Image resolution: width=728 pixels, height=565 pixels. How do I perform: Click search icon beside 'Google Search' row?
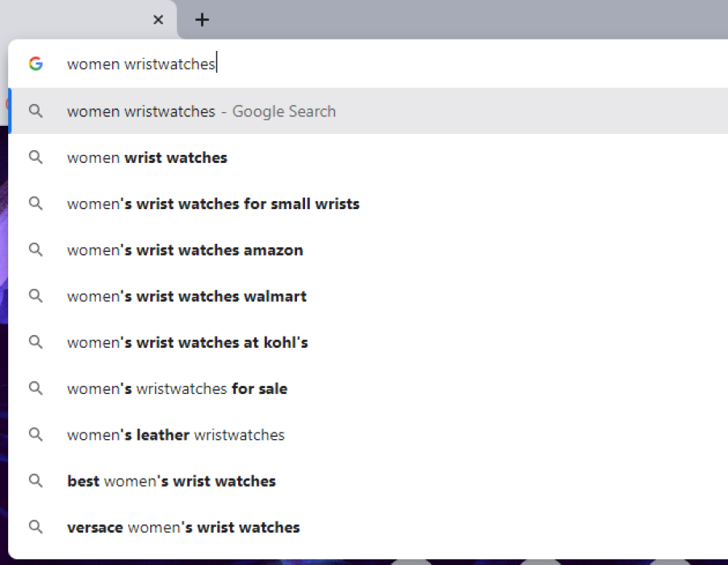[36, 111]
